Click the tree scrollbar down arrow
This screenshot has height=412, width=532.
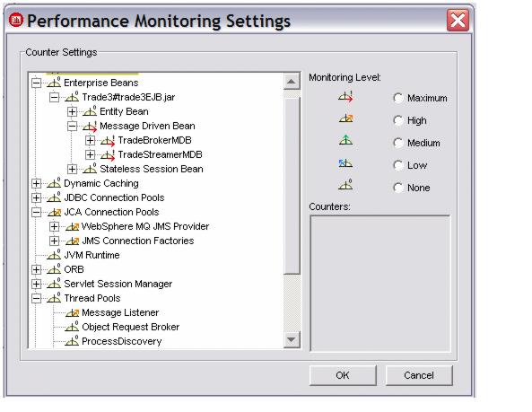[292, 339]
